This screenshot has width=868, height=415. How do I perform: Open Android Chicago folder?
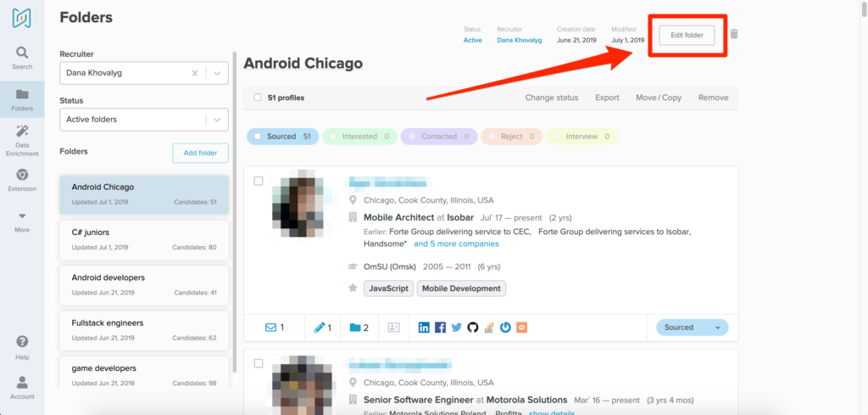144,194
